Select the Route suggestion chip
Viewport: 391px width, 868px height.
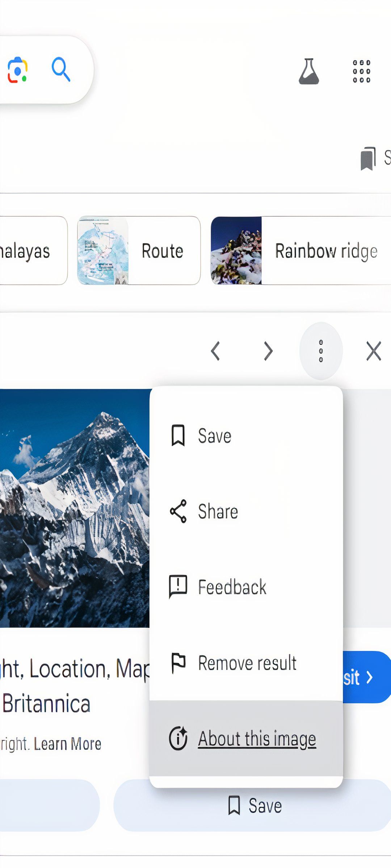[139, 251]
